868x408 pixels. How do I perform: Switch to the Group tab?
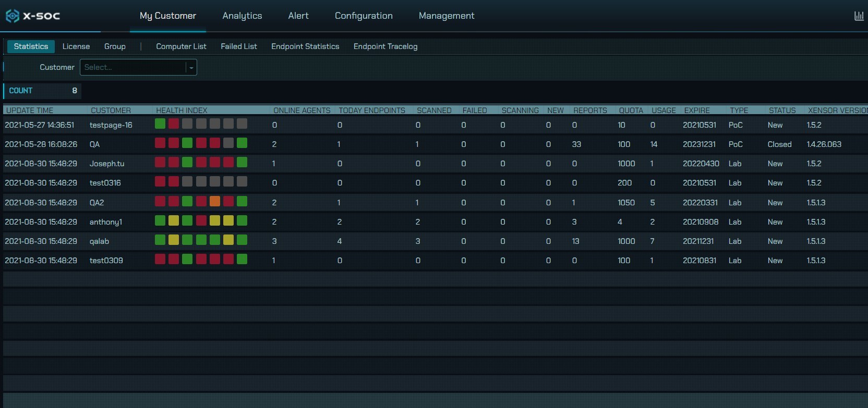click(x=115, y=46)
